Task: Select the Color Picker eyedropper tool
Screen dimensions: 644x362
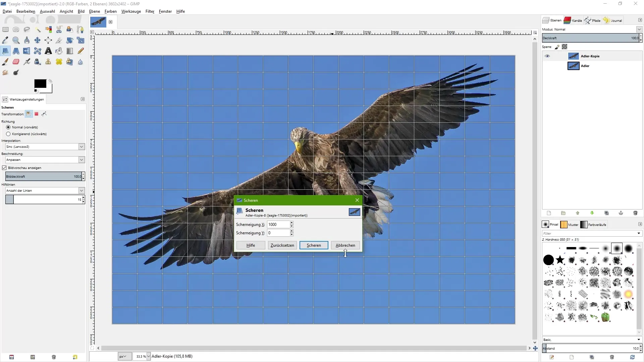Action: tap(5, 40)
